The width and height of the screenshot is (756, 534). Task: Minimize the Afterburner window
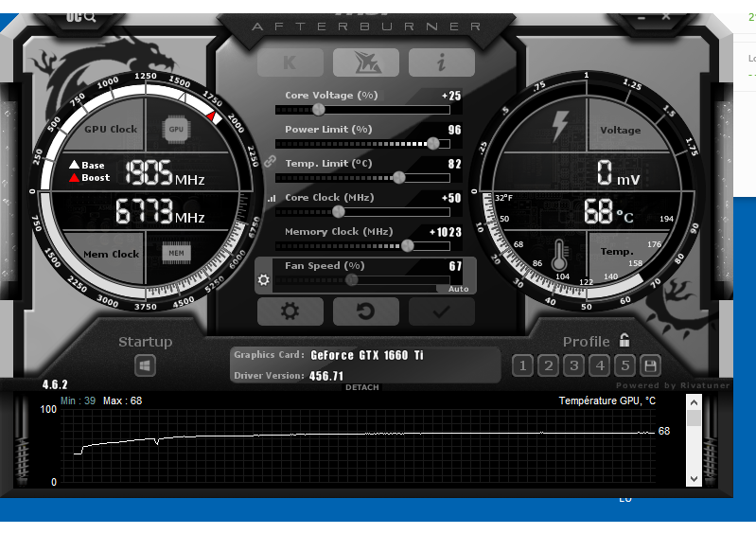tap(642, 18)
